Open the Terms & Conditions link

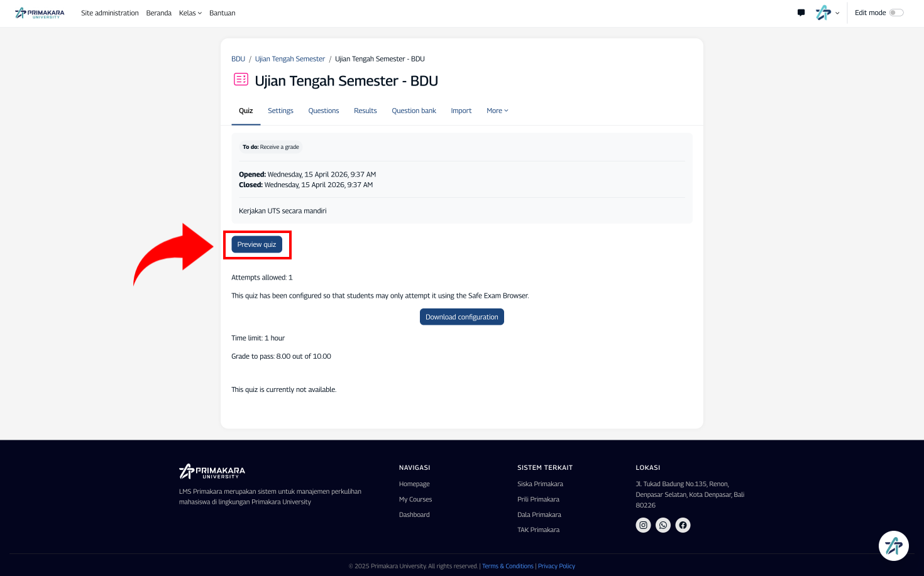508,566
